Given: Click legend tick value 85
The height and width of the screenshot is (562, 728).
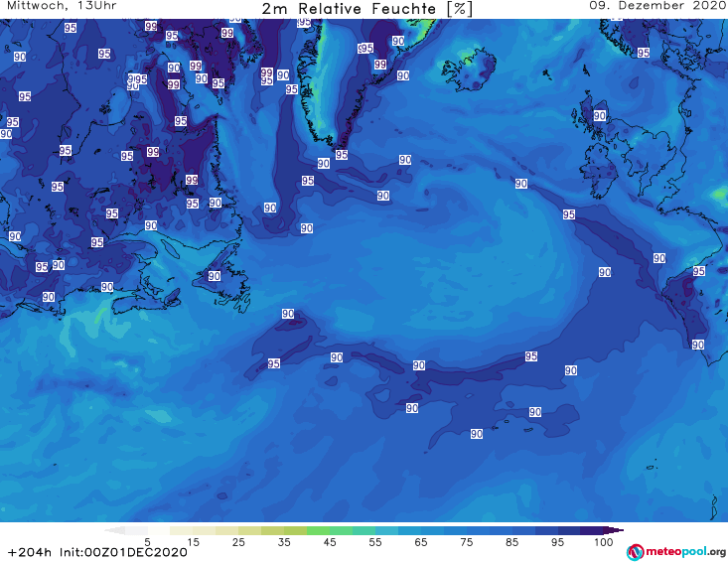Looking at the screenshot, I should click(511, 542).
